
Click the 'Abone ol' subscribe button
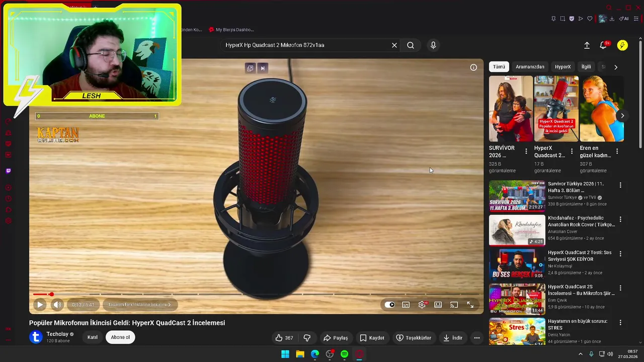(x=120, y=337)
